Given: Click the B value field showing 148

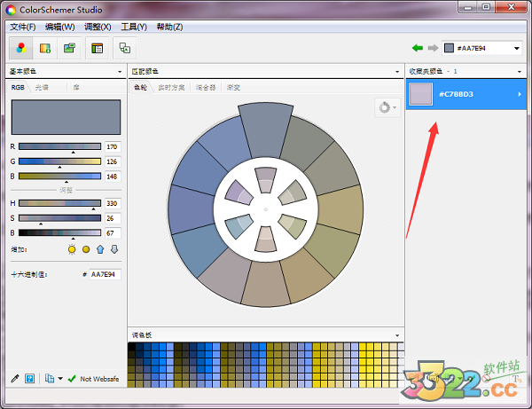Looking at the screenshot, I should [x=113, y=177].
